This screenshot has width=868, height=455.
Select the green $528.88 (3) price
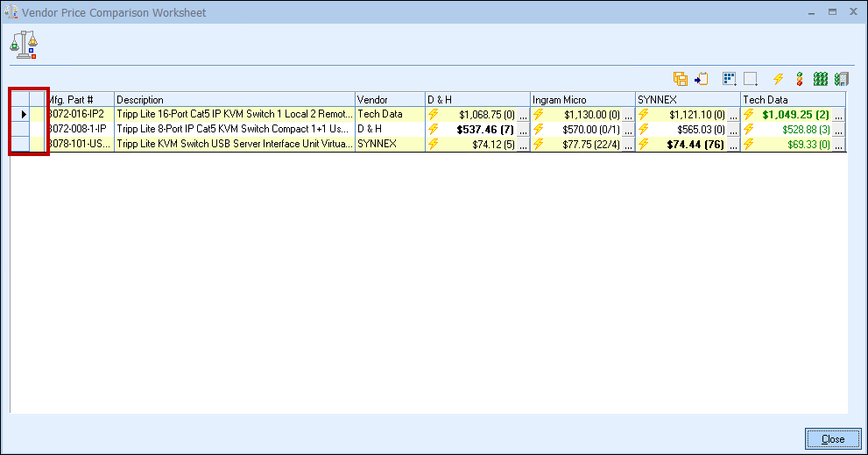[x=806, y=130]
